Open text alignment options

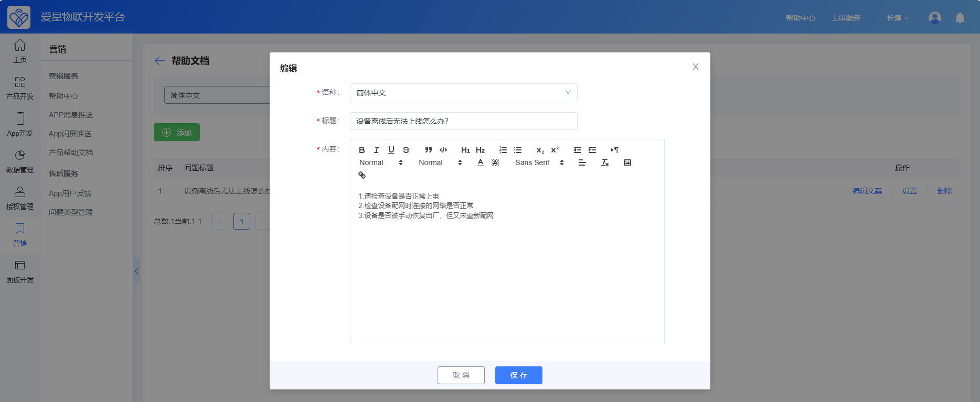(582, 162)
